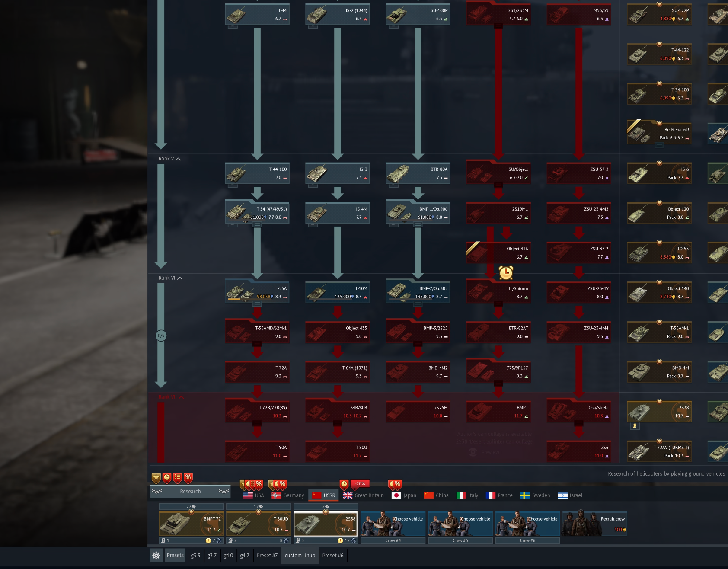This screenshot has width=728, height=569.
Task: Click the 0/5 rank progress indicator
Action: pyautogui.click(x=161, y=336)
